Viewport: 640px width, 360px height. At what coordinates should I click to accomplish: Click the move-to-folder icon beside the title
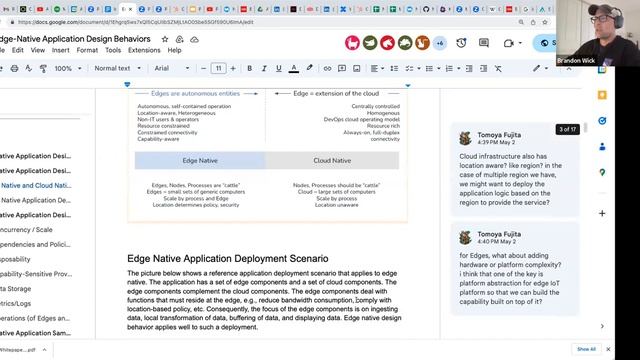click(180, 39)
